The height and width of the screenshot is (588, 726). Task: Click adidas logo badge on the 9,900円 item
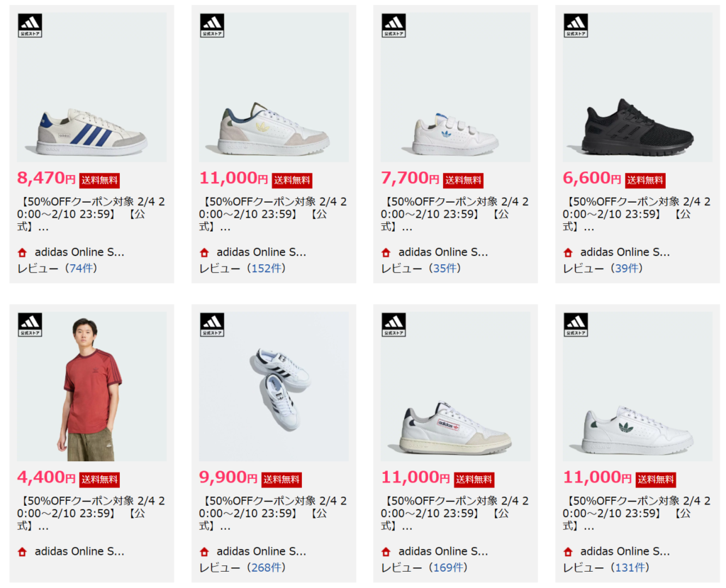(x=212, y=324)
